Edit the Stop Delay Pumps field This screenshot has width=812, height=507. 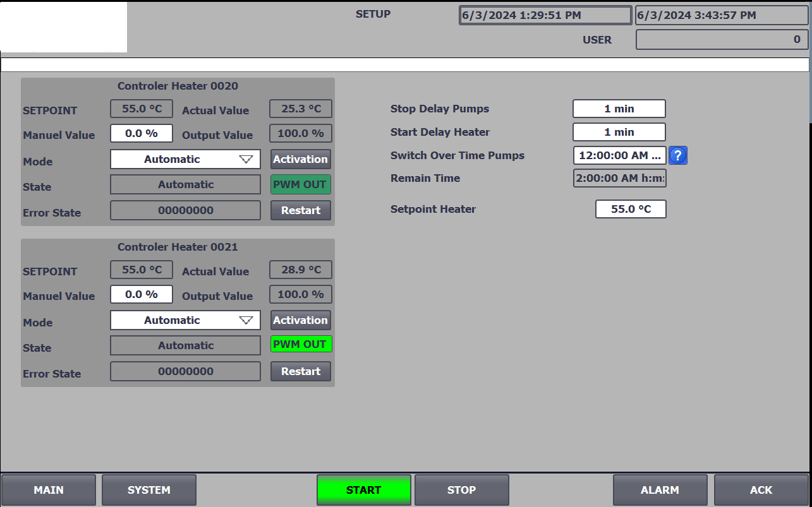pos(619,109)
